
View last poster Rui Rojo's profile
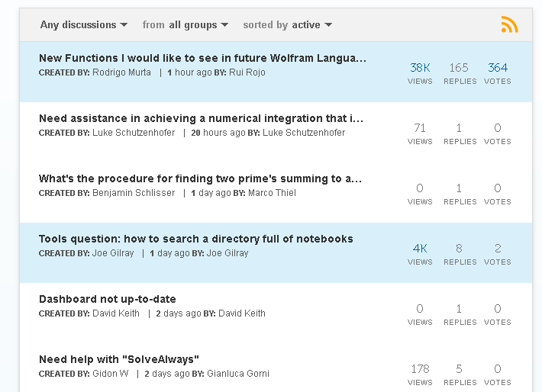pyautogui.click(x=247, y=72)
